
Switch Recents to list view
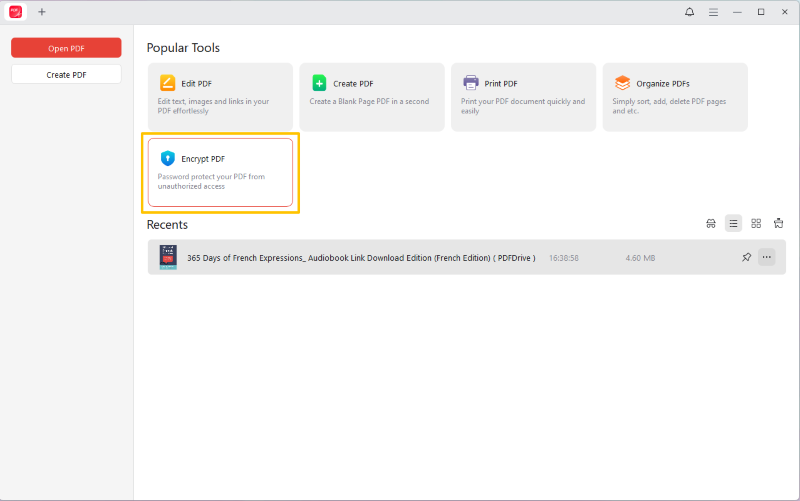tap(733, 223)
